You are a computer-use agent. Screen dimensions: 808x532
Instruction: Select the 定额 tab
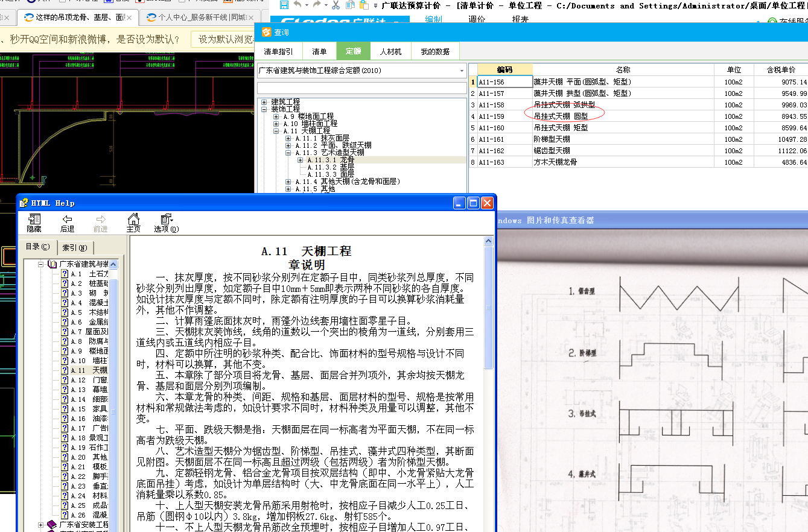coord(354,52)
